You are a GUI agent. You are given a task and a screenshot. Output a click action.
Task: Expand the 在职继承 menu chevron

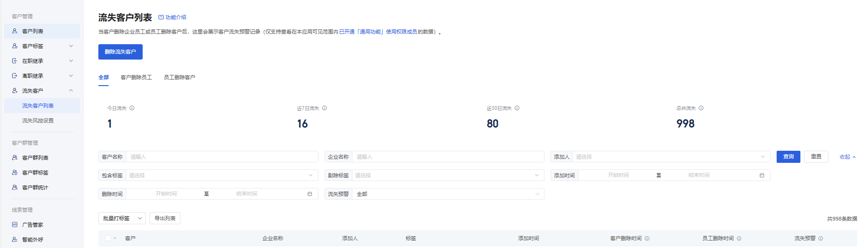click(x=71, y=61)
